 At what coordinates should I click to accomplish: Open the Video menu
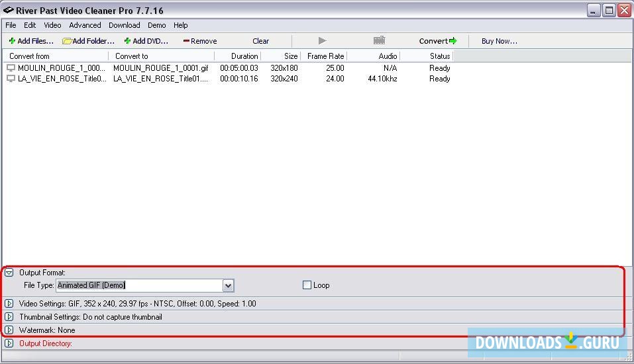[52, 25]
